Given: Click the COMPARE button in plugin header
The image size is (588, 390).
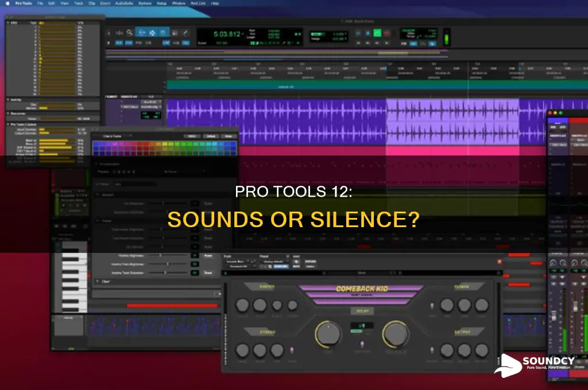Looking at the screenshot, I should (x=281, y=266).
